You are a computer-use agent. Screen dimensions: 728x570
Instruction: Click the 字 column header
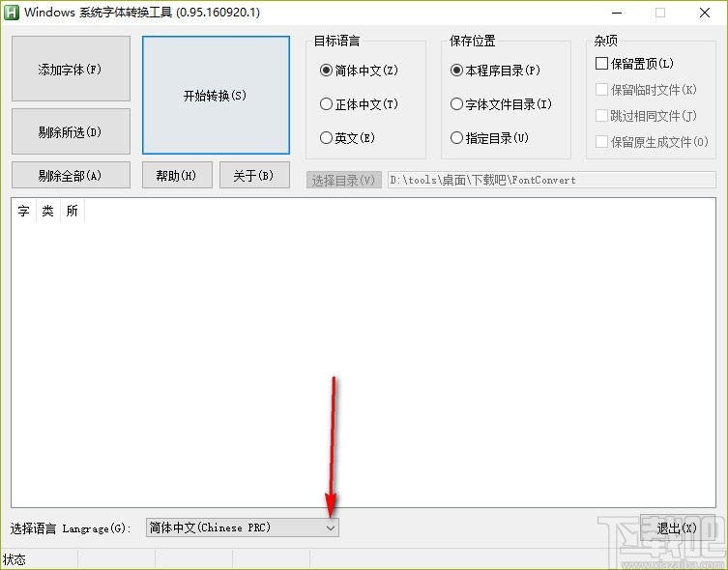tap(23, 211)
